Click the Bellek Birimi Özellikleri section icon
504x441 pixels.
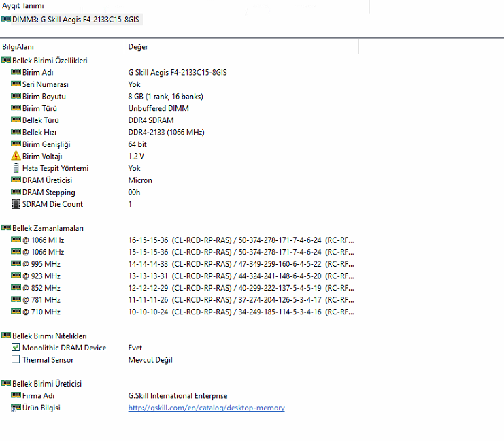6,60
